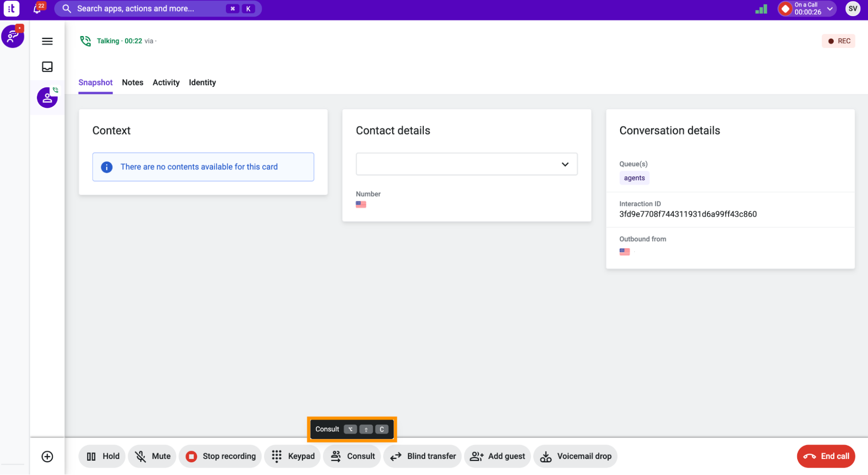Expand the Contact details dropdown
Screen dimensions: 868x475
pos(467,164)
